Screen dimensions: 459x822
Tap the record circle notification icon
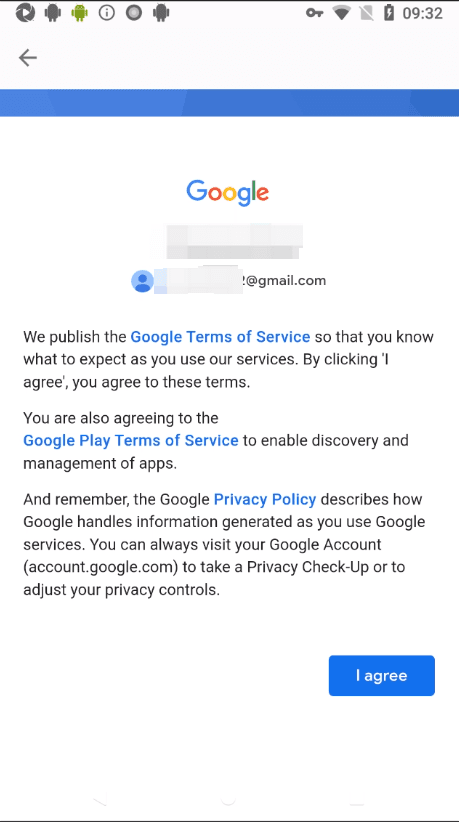(134, 13)
